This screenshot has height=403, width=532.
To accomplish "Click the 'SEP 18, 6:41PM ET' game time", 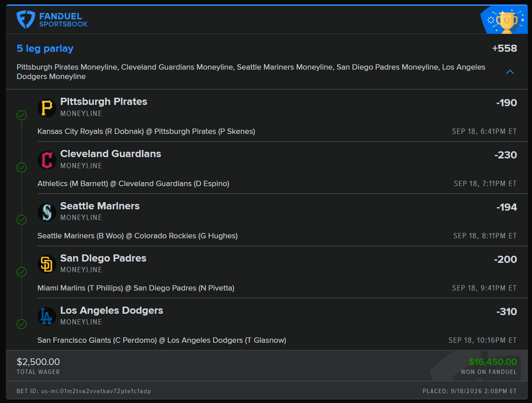I will (484, 132).
